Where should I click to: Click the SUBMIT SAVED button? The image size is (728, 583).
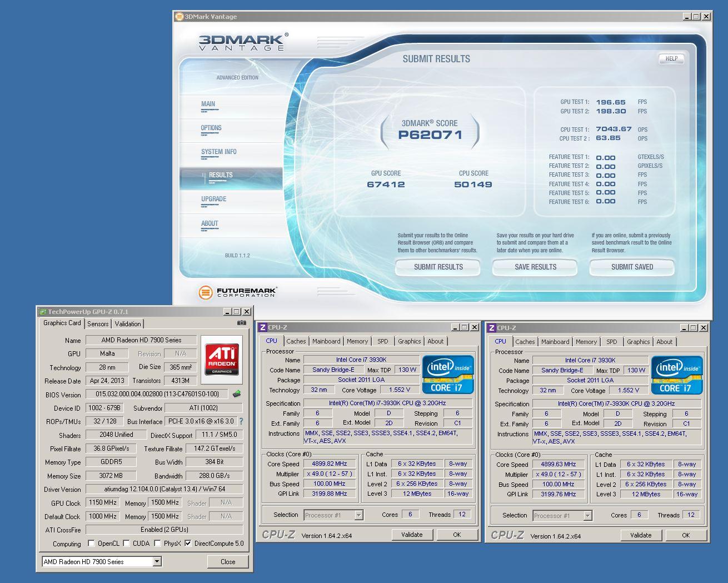click(632, 267)
